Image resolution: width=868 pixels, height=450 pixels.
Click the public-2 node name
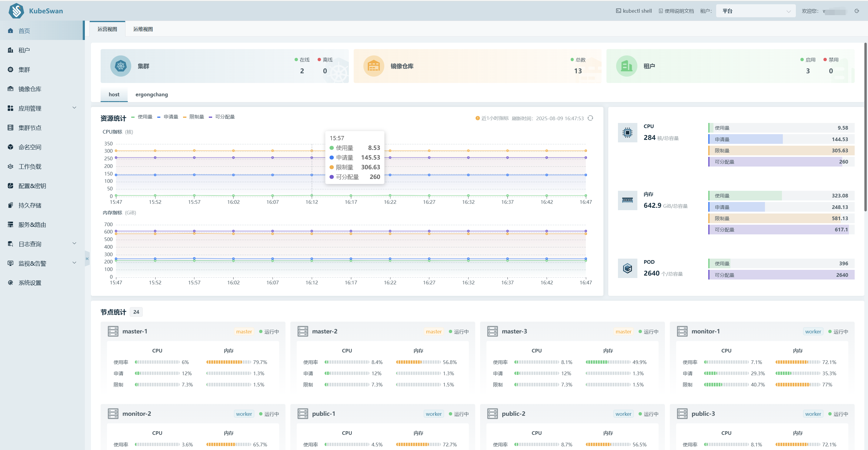click(513, 414)
